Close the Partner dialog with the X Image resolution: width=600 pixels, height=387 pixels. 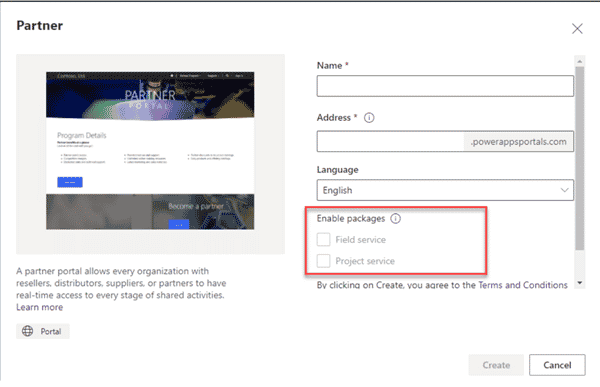[x=577, y=28]
